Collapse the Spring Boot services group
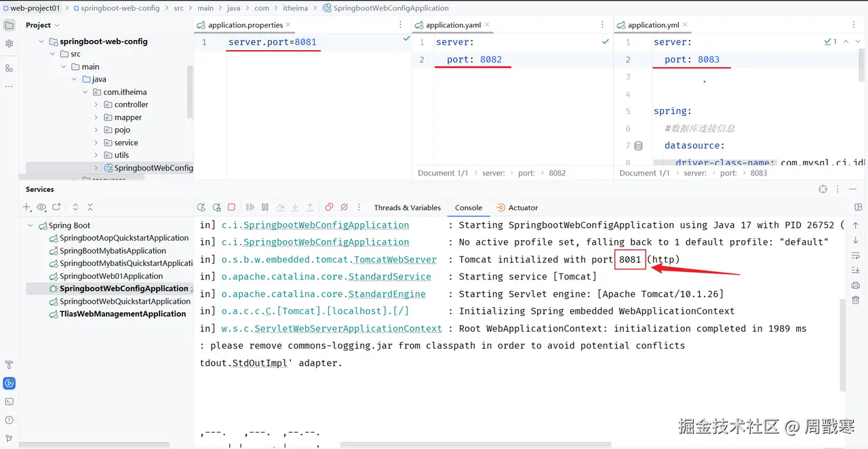The image size is (868, 449). tap(30, 225)
